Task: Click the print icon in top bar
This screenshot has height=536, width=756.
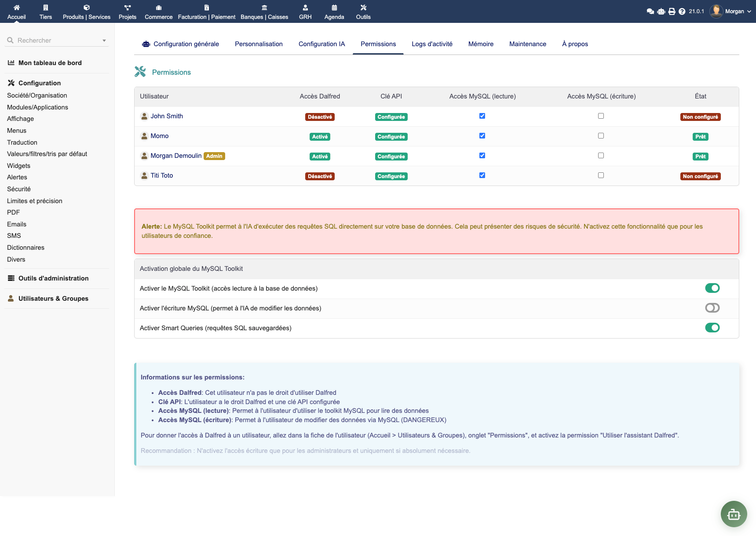Action: [x=672, y=11]
